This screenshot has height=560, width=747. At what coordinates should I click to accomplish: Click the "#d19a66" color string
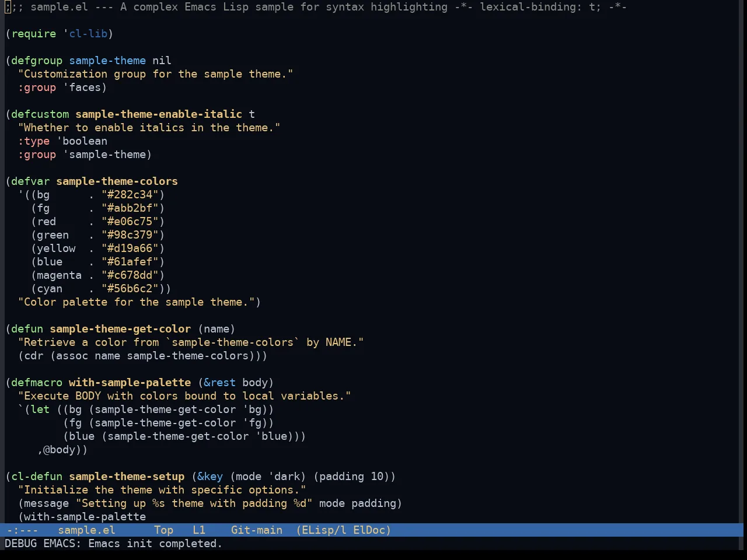130,249
